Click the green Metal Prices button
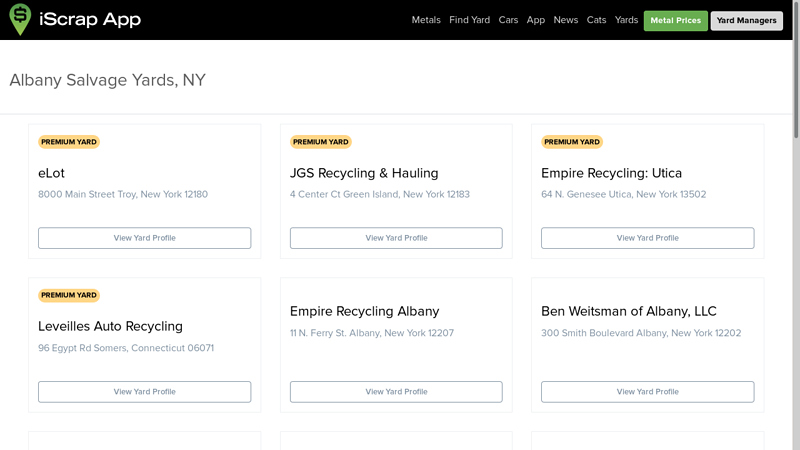Viewport: 800px width, 450px height. [x=675, y=20]
